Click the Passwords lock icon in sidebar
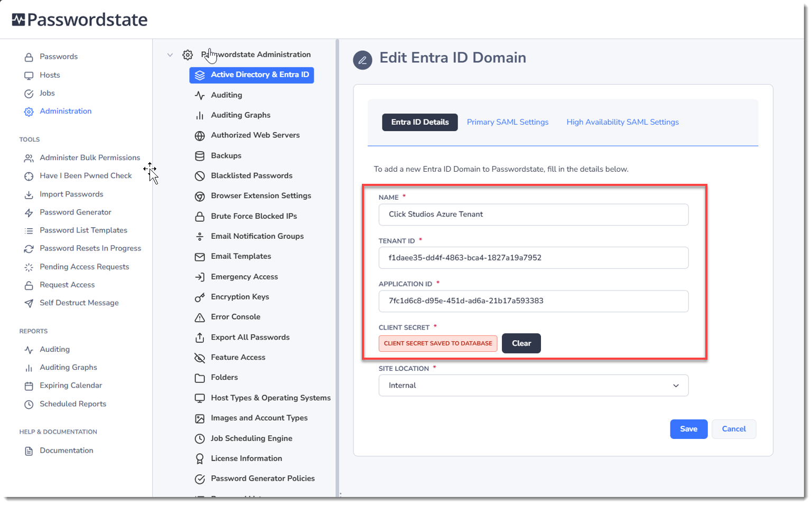The image size is (812, 505). (29, 57)
